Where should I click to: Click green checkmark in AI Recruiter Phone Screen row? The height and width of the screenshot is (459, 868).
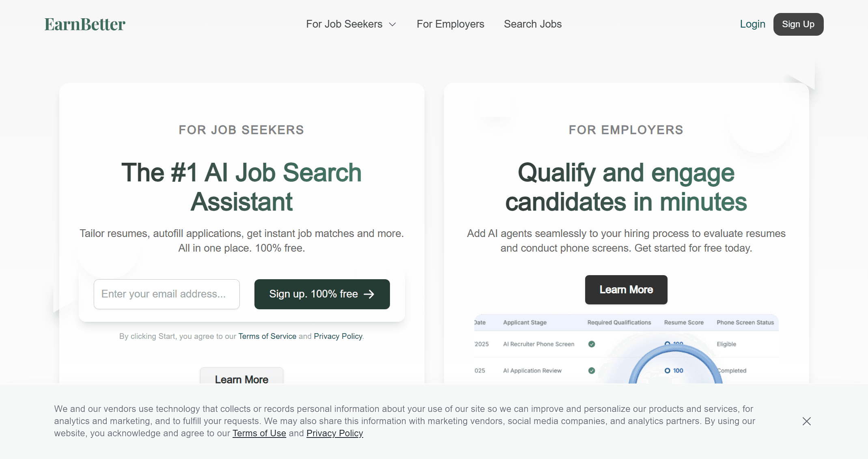click(592, 344)
